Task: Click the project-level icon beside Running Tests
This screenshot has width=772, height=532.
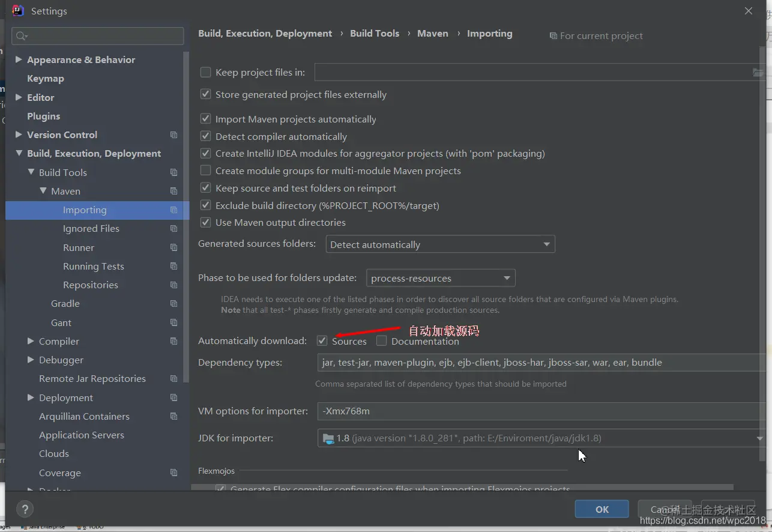Action: (173, 266)
